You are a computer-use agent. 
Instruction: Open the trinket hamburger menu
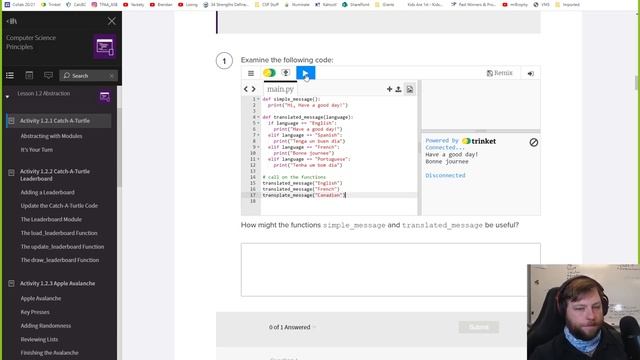click(251, 73)
